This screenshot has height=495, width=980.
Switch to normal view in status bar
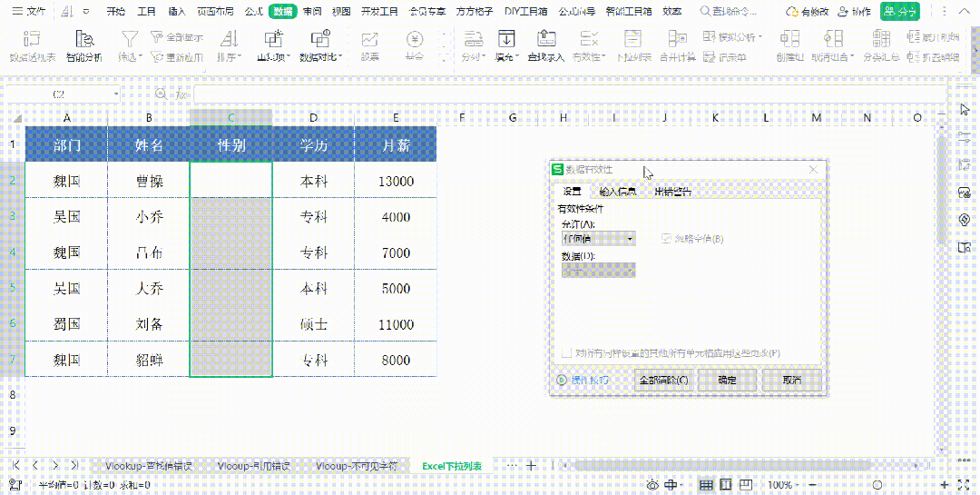(x=706, y=485)
